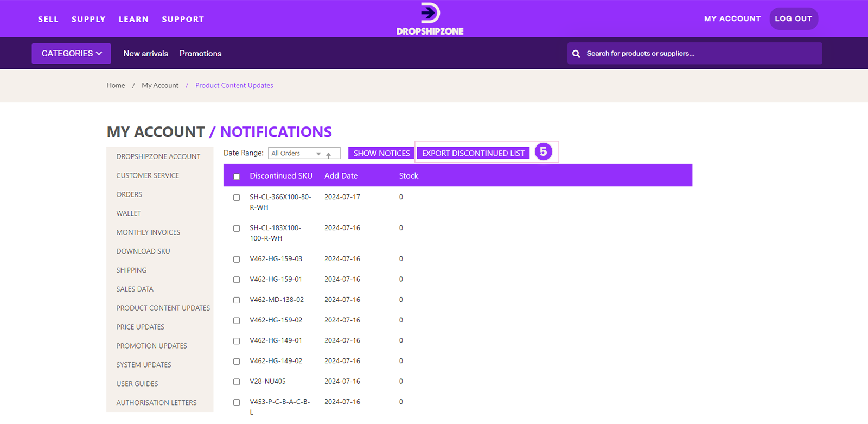Viewport: 868px width, 424px height.
Task: Open the Categories dropdown menu
Action: (x=71, y=54)
